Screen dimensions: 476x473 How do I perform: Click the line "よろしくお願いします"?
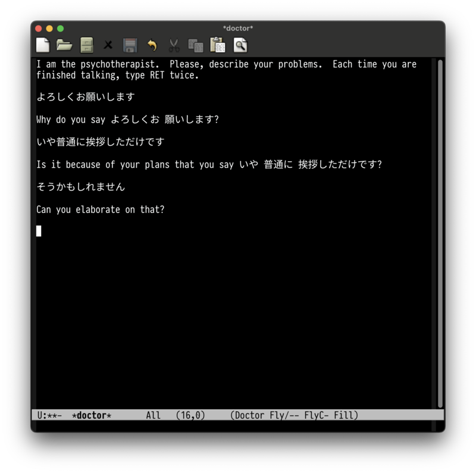pyautogui.click(x=86, y=97)
